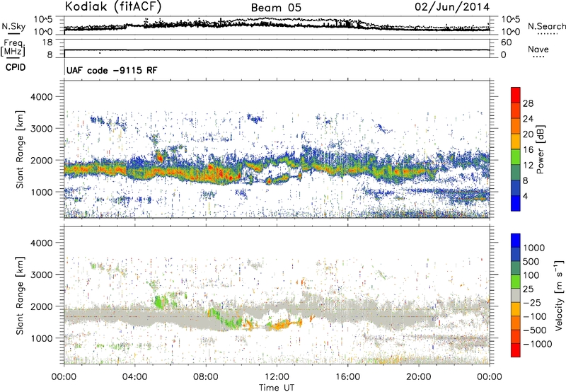Click the "500" tick on Velocity colorbar
The height and width of the screenshot is (392, 566).
click(531, 261)
